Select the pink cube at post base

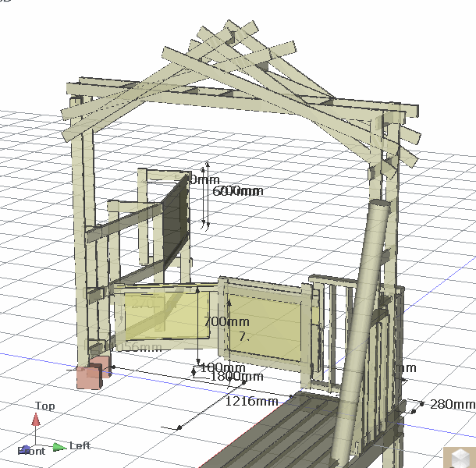(x=88, y=377)
